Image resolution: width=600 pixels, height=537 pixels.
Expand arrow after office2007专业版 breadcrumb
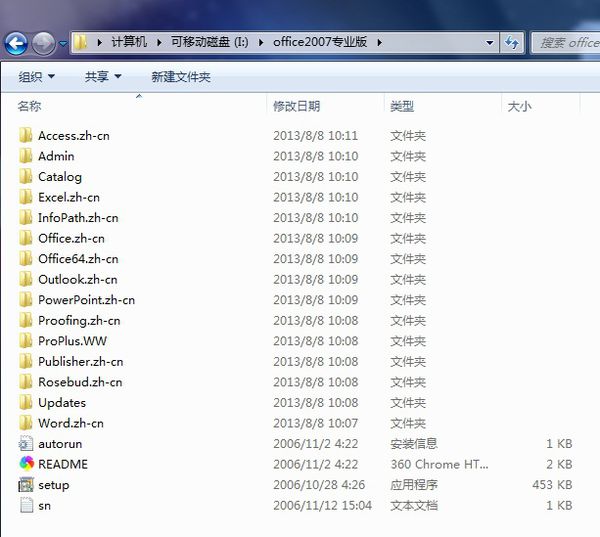380,42
